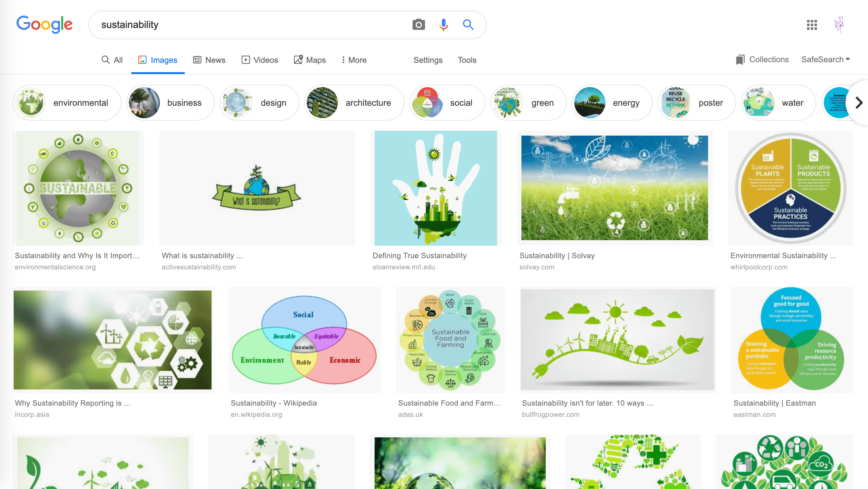This screenshot has width=868, height=489.
Task: Click the Videos tab play icon
Action: coord(246,60)
